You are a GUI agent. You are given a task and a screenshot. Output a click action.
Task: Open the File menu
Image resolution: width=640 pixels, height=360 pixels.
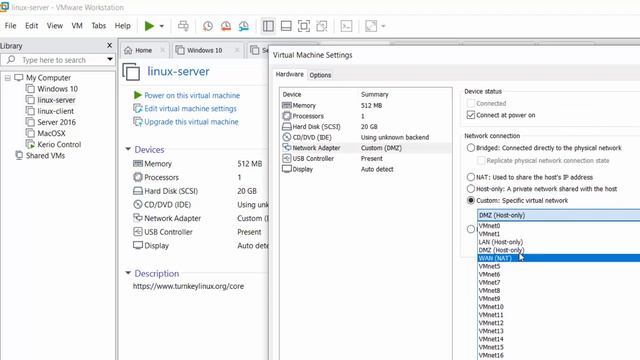coord(11,26)
